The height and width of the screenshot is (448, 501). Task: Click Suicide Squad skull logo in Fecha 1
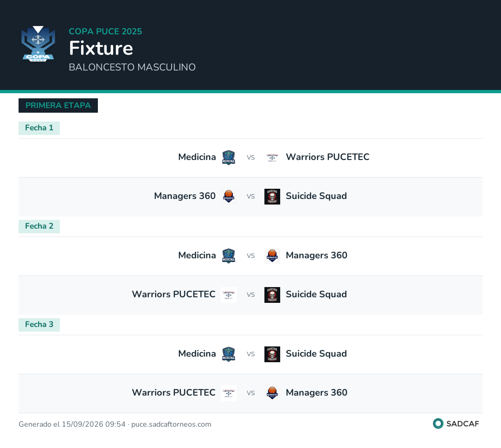point(272,197)
